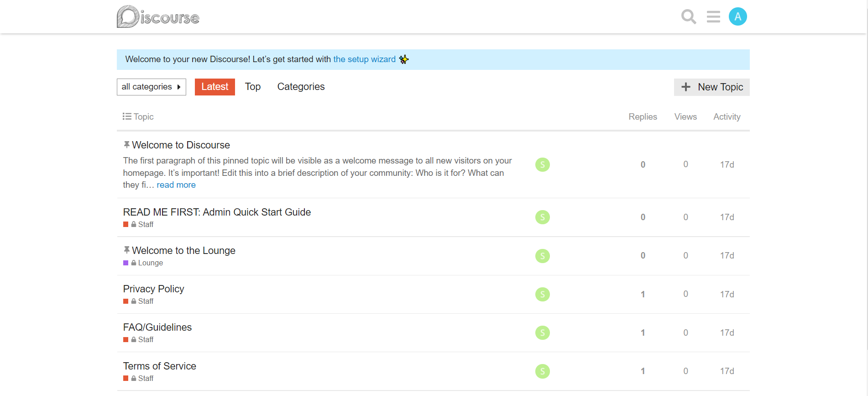This screenshot has height=396, width=868.
Task: Open READ ME FIRST: Admin Quick Start Guide
Action: pyautogui.click(x=217, y=212)
